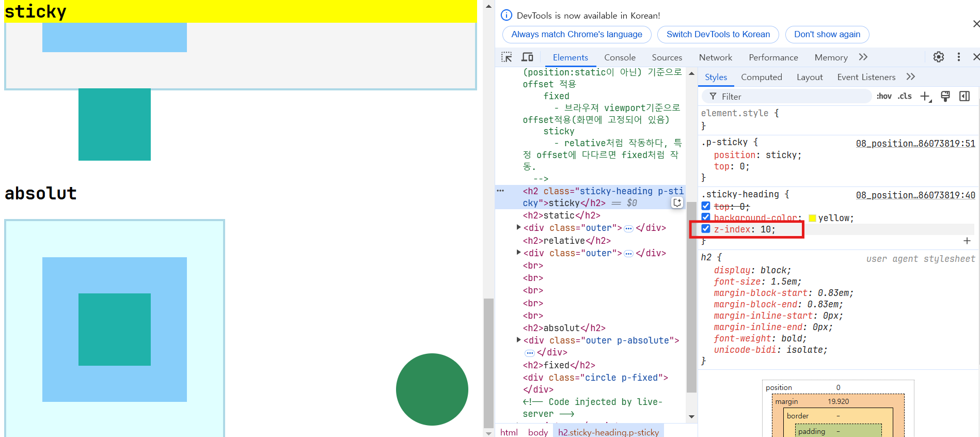Click the margin value 19.920 in box model
The image size is (980, 437).
pos(838,401)
